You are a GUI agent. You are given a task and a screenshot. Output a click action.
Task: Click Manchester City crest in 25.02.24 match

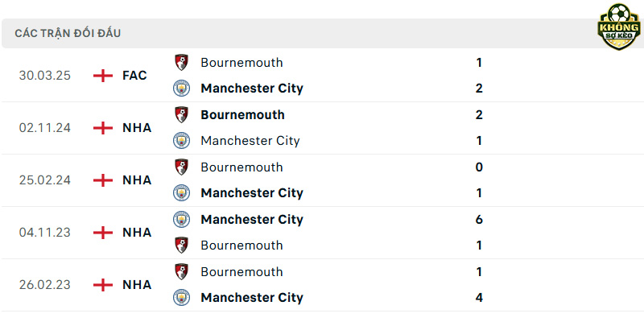(181, 192)
